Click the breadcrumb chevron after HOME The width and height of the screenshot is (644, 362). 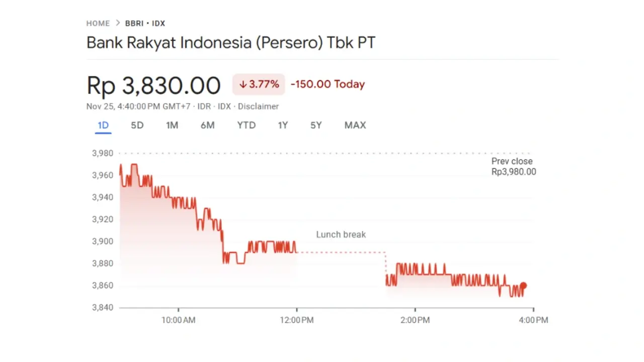tap(118, 23)
